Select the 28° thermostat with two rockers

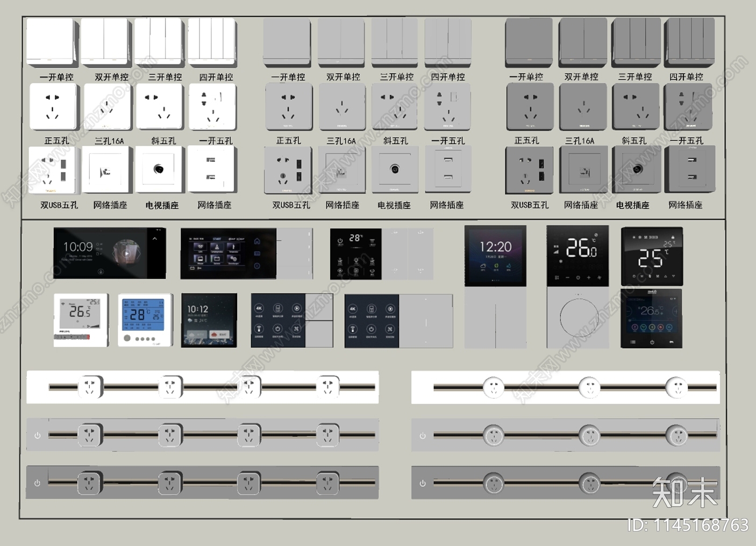(x=382, y=254)
